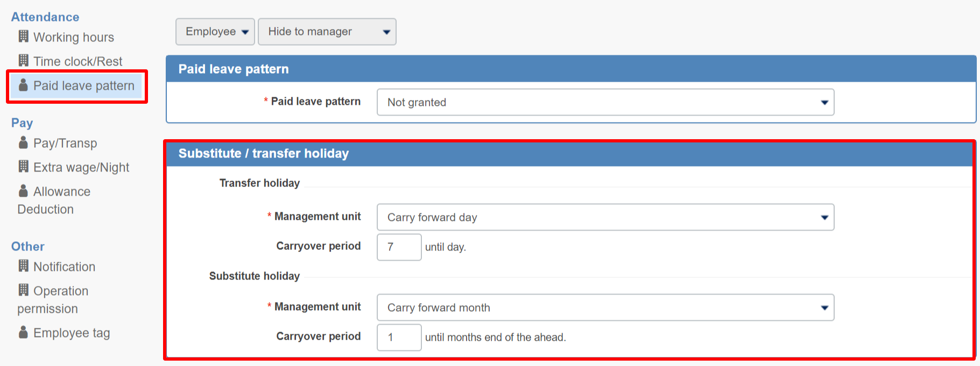Click the building icon beside Time clock/Rest
This screenshot has height=366, width=980.
coord(24,60)
